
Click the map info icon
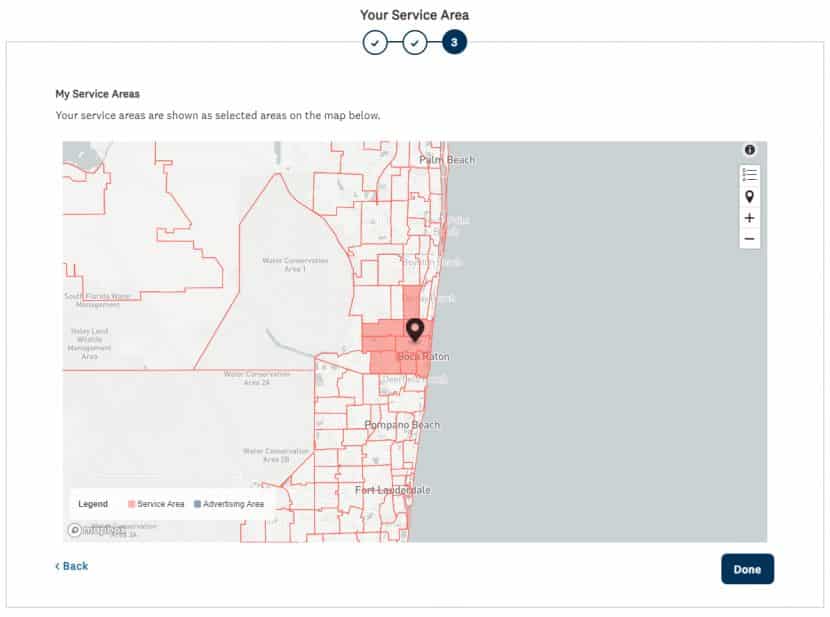(x=749, y=150)
